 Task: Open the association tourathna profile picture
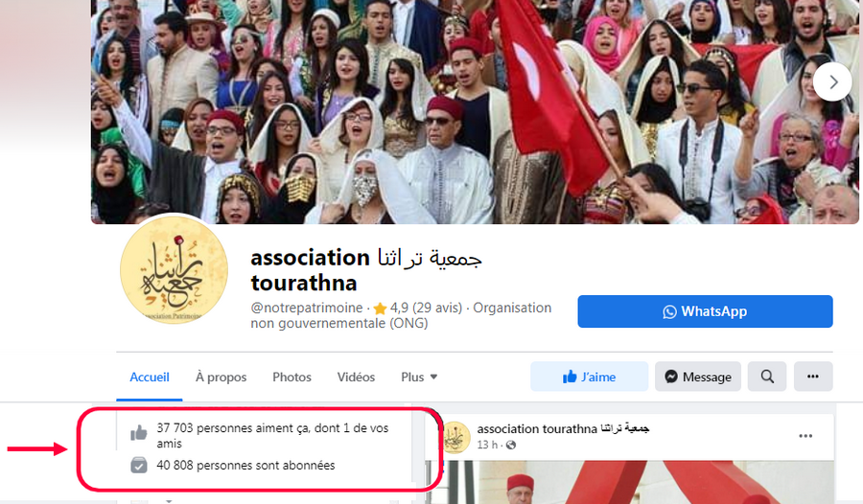click(x=174, y=269)
